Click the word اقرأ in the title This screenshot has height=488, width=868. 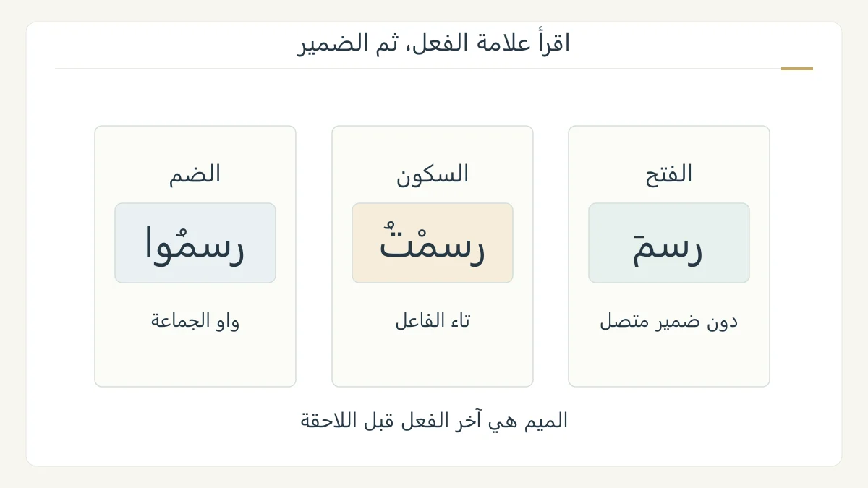552,43
